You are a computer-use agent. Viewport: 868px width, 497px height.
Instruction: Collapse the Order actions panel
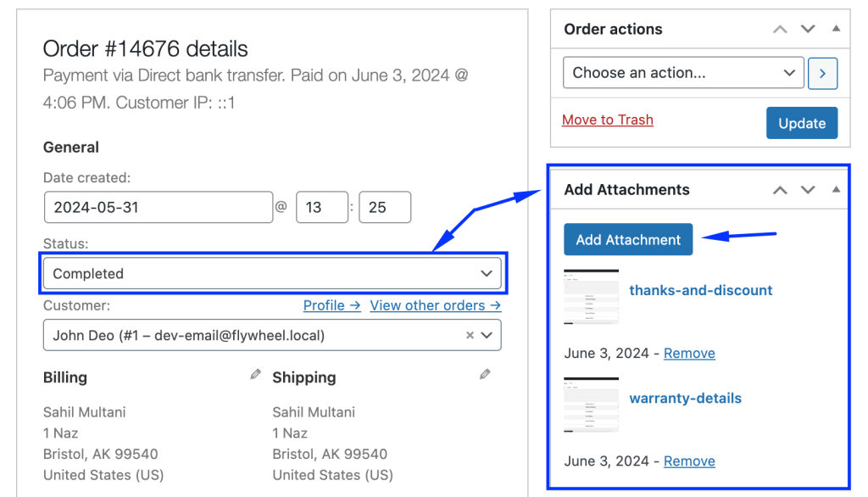(836, 29)
